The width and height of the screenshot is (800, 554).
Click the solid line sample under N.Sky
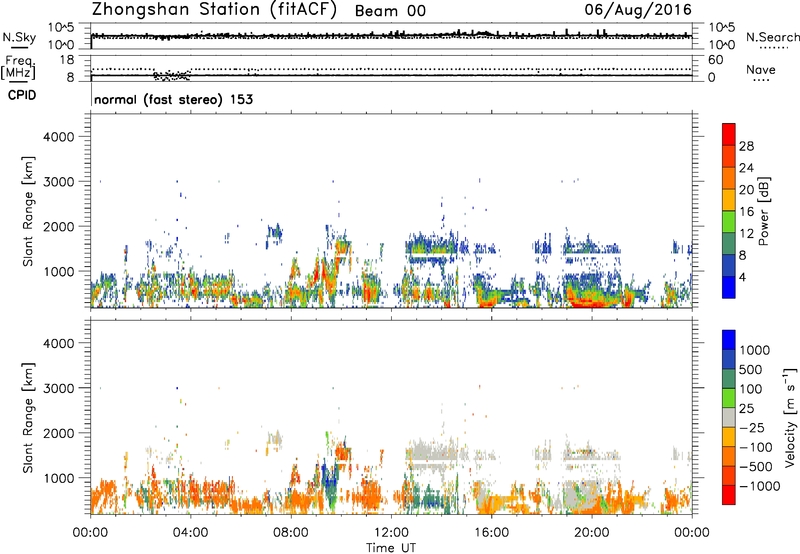coord(19,47)
